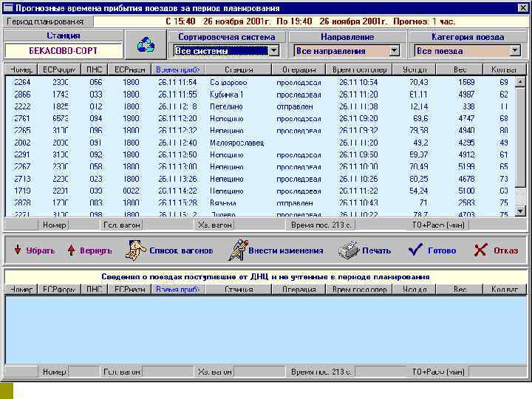Click the blue checkmark Готово icon
Image resolution: width=532 pixels, height=399 pixels.
coord(415,250)
